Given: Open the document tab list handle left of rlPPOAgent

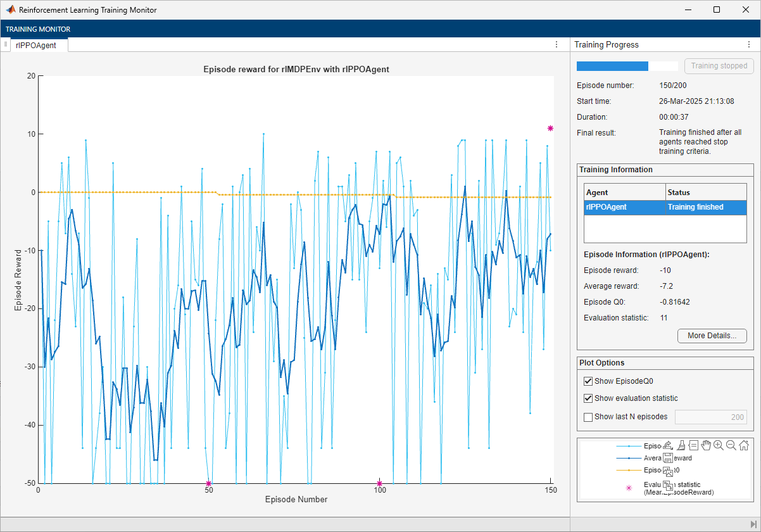Looking at the screenshot, I should click(x=5, y=44).
